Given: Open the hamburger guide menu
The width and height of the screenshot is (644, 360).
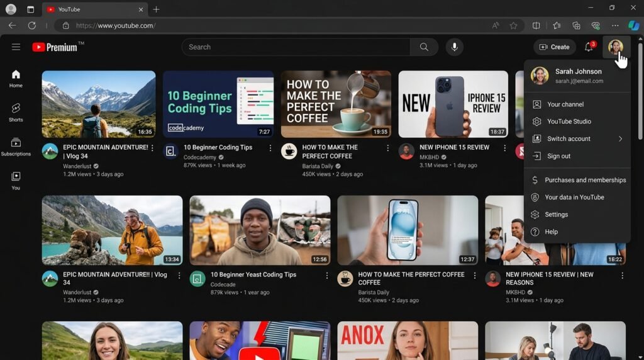Looking at the screenshot, I should (x=16, y=47).
